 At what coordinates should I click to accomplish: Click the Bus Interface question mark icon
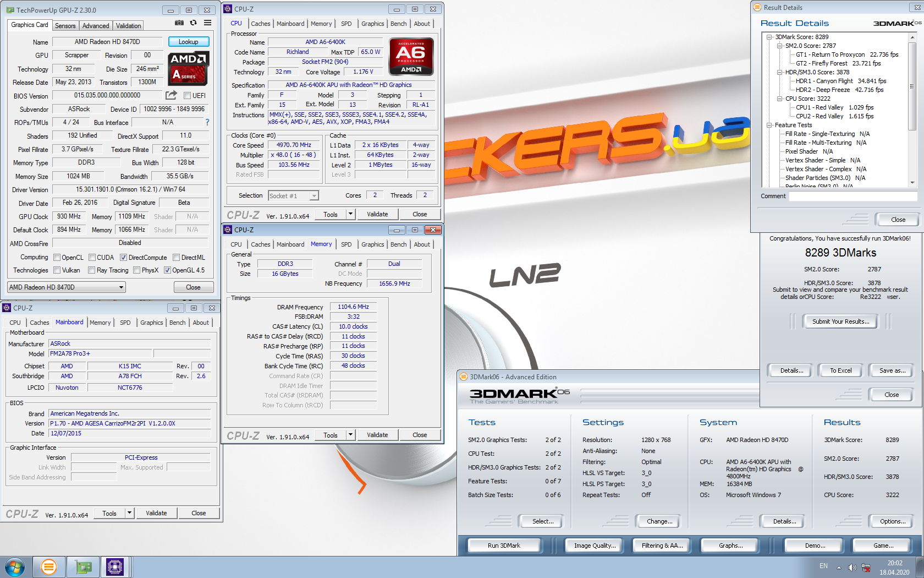click(x=207, y=122)
